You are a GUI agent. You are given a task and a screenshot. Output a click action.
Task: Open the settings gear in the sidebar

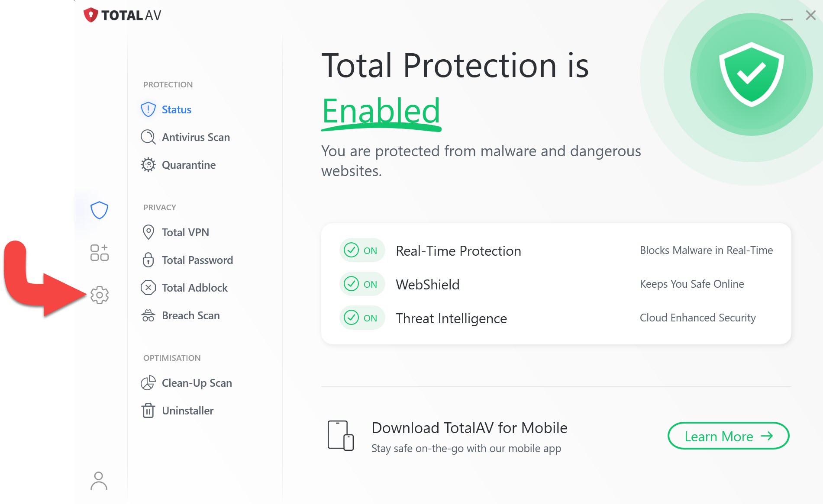pyautogui.click(x=100, y=295)
